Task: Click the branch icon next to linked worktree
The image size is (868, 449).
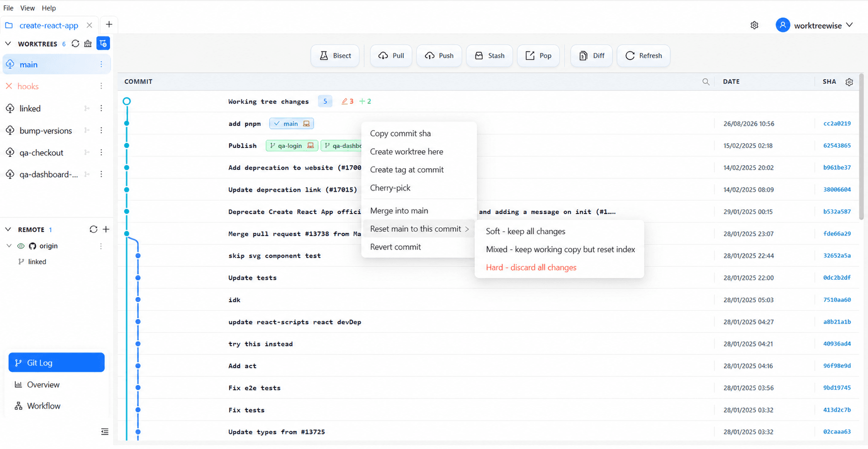Action: click(87, 109)
